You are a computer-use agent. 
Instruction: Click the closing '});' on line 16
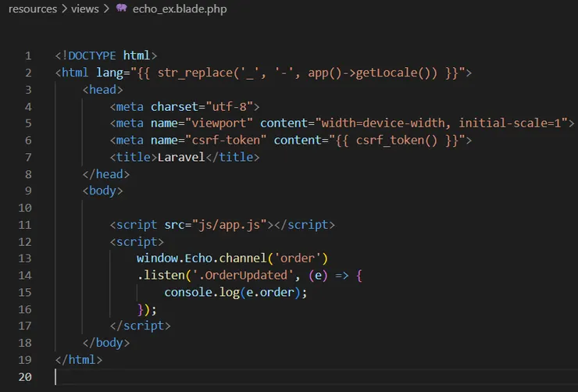(x=147, y=309)
